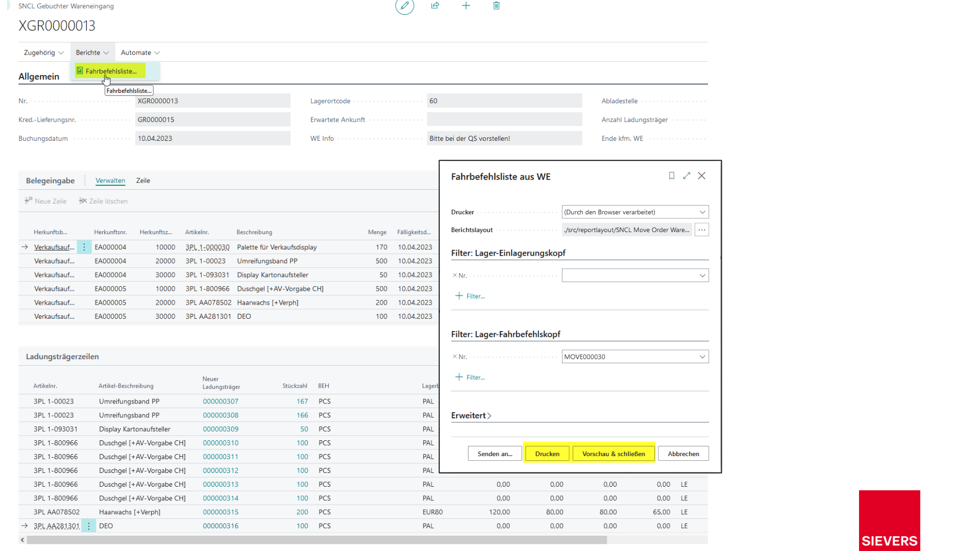
Task: Click Vorschau & schließen button
Action: [614, 454]
